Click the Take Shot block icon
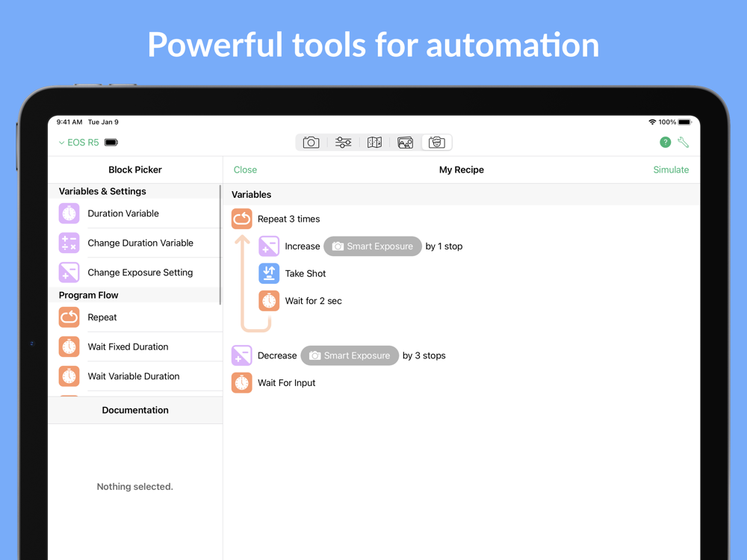747x560 pixels. (x=269, y=273)
